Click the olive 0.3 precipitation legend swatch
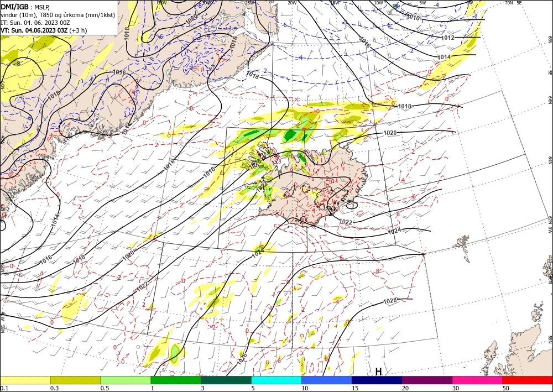 75,380
